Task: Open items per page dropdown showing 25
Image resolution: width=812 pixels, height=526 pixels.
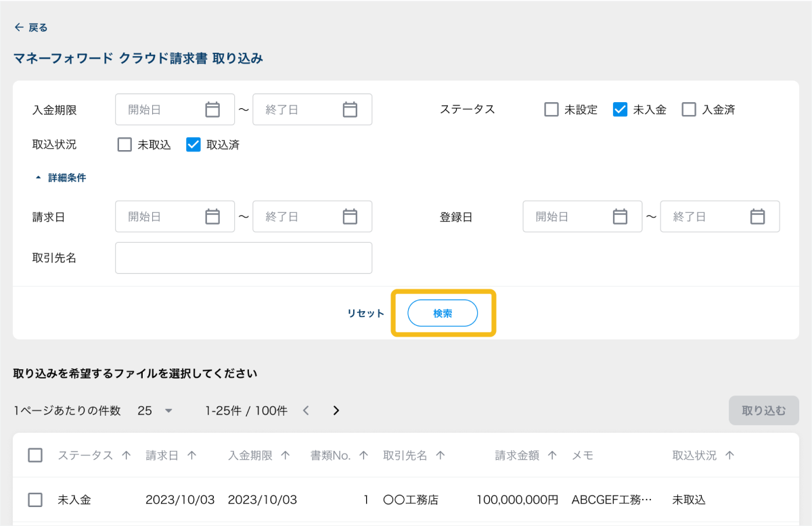Action: pyautogui.click(x=156, y=410)
